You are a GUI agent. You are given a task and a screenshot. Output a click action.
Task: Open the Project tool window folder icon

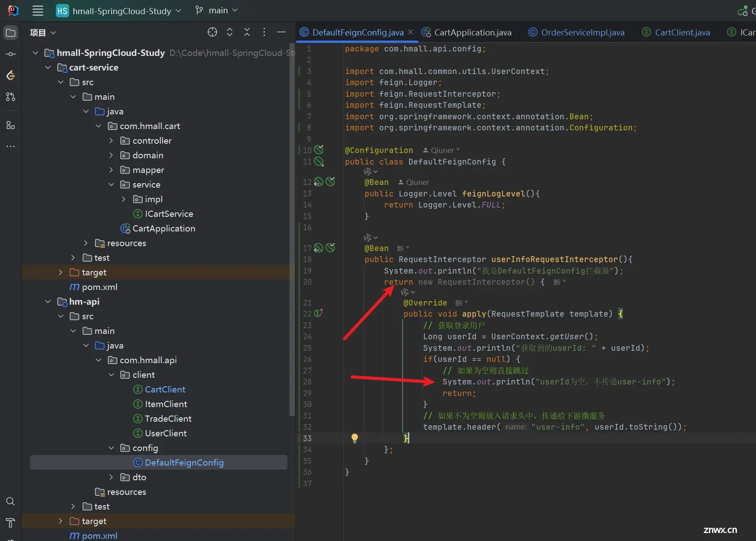click(11, 33)
